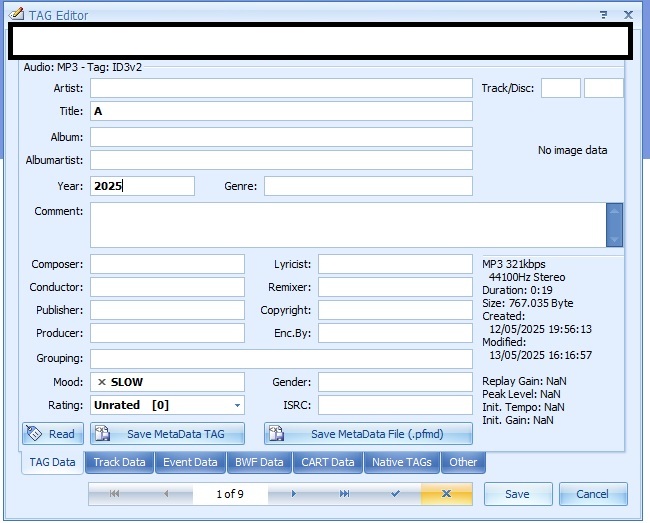Go to next record arrow
This screenshot has width=650, height=523.
pyautogui.click(x=293, y=494)
